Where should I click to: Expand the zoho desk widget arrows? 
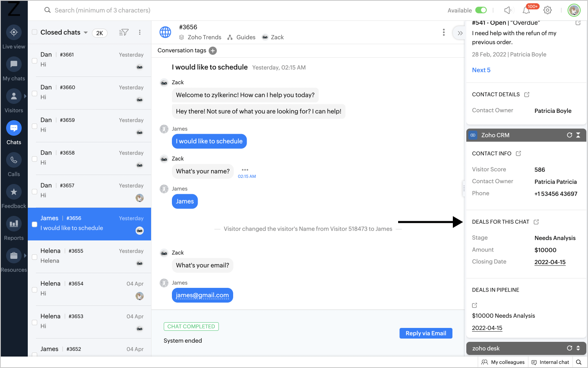coord(578,348)
